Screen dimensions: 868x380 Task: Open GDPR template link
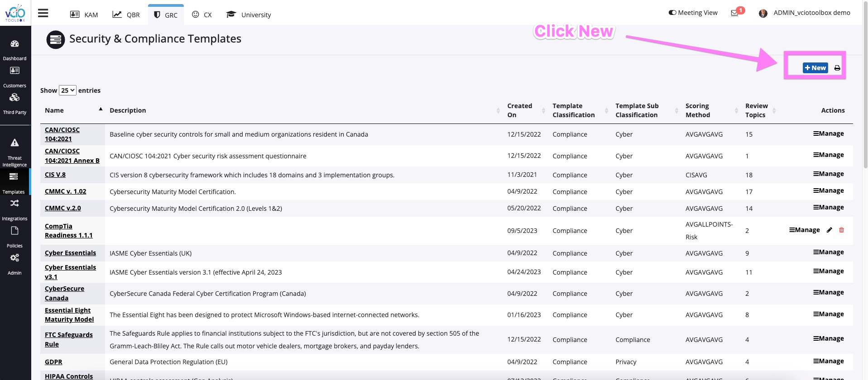click(53, 362)
